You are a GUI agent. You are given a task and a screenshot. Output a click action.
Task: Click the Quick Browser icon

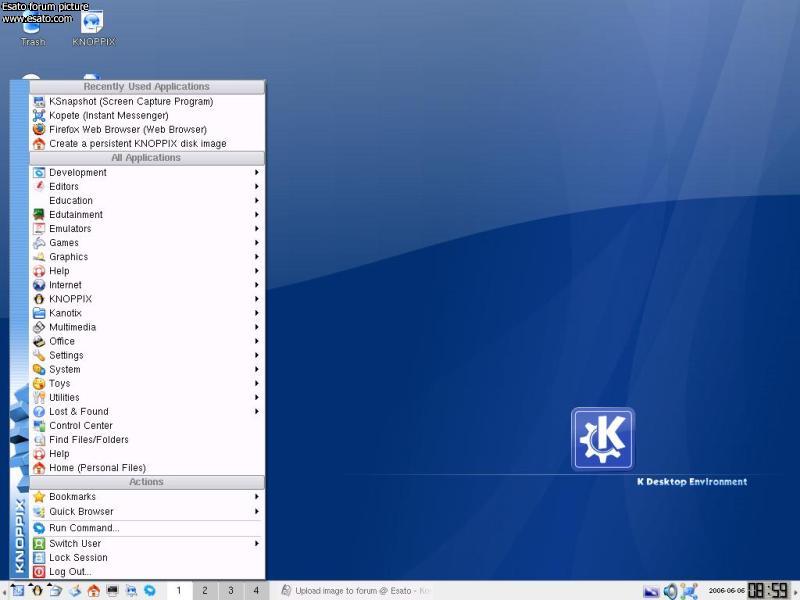point(39,511)
